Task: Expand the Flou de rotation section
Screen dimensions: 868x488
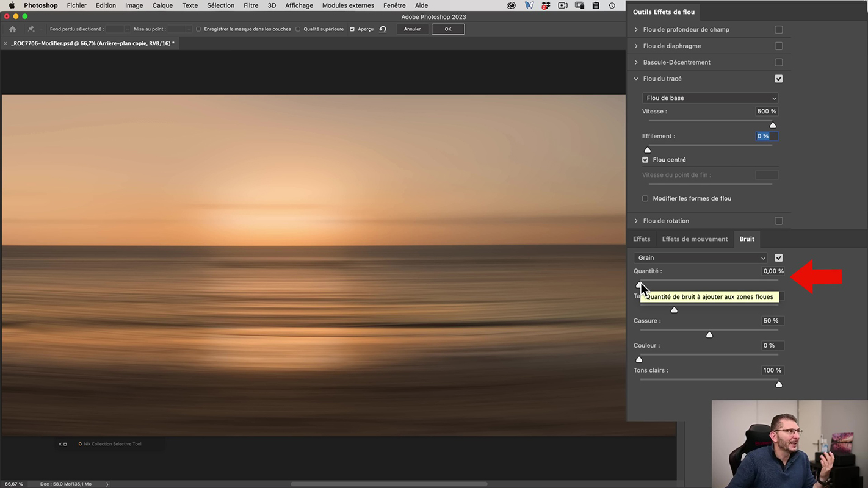Action: tap(636, 221)
